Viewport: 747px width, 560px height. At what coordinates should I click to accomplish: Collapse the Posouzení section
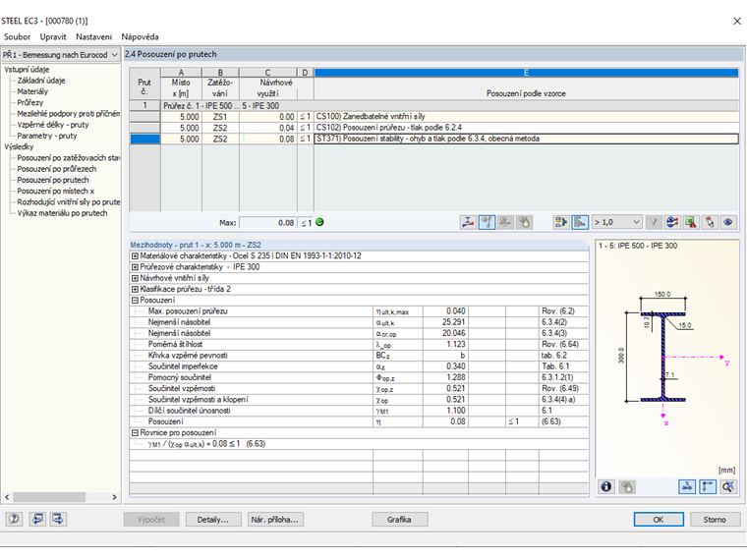135,301
